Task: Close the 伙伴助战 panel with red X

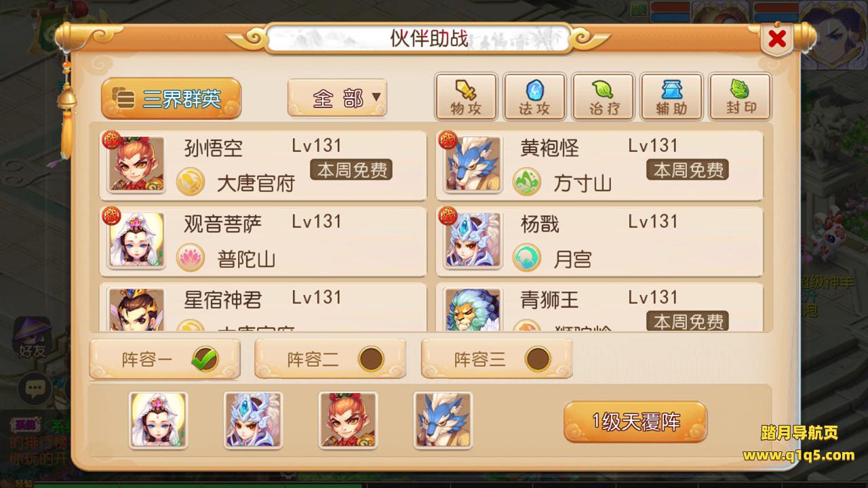Action: pyautogui.click(x=777, y=39)
